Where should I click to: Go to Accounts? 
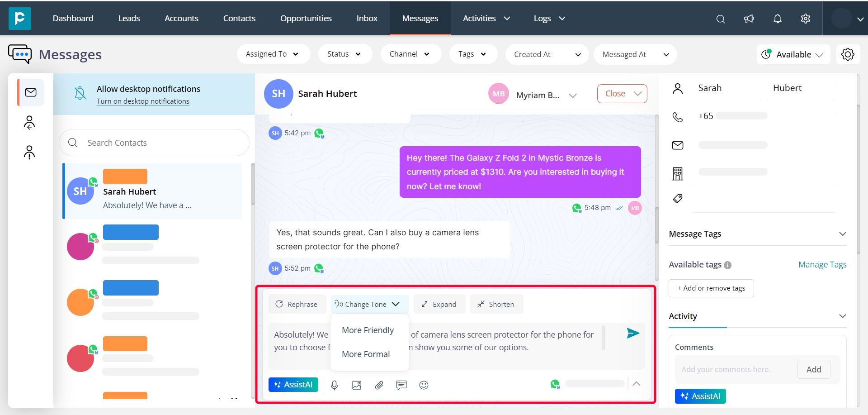(x=181, y=18)
